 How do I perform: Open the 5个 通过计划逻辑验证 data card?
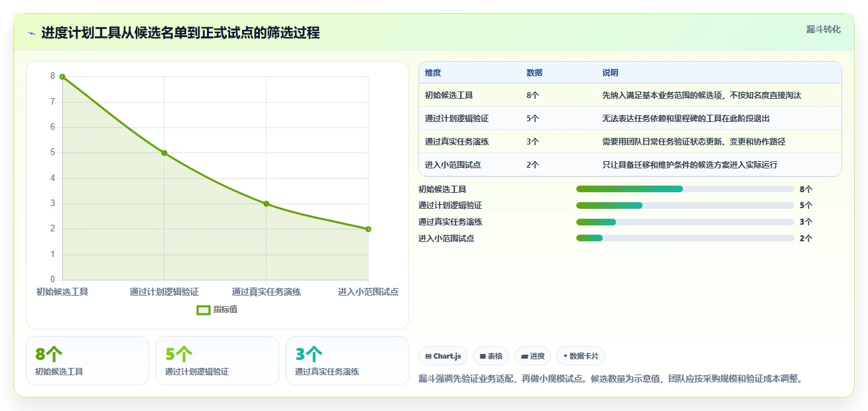pyautogui.click(x=217, y=361)
